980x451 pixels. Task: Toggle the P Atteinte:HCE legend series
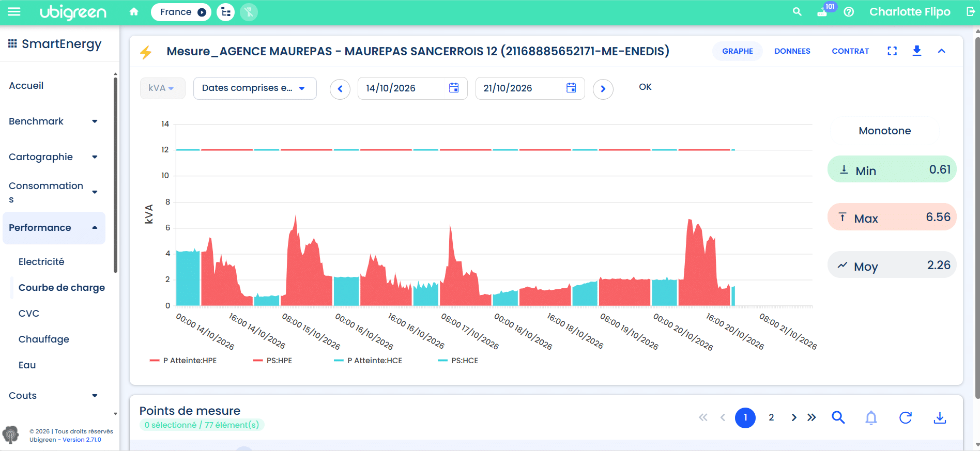point(367,361)
